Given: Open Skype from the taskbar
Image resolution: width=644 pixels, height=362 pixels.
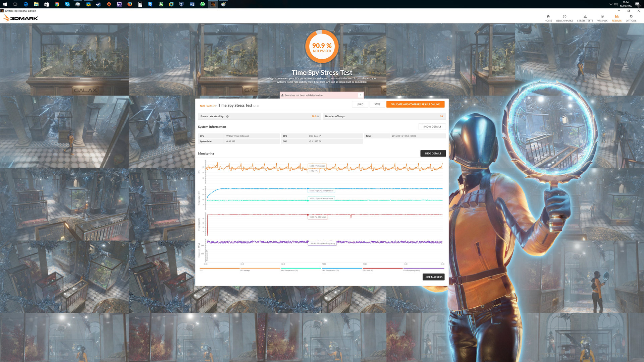Looking at the screenshot, I should 67,4.
